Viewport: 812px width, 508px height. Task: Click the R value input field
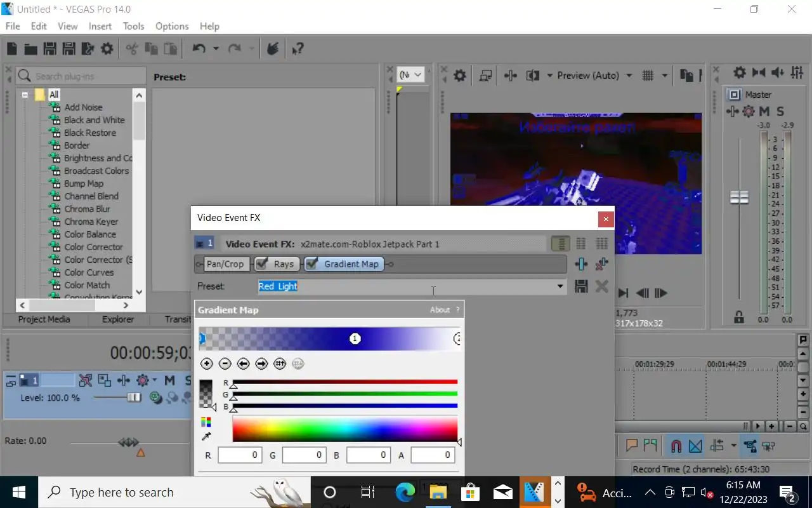point(240,455)
